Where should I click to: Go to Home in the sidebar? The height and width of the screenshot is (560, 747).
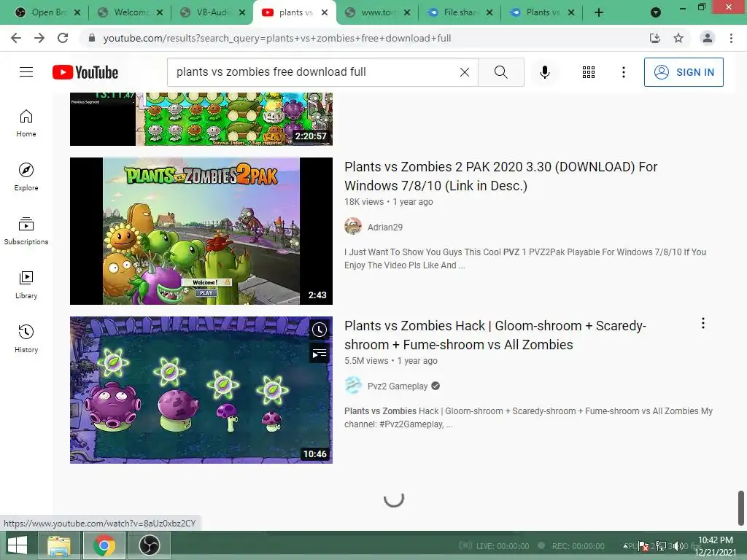26,123
